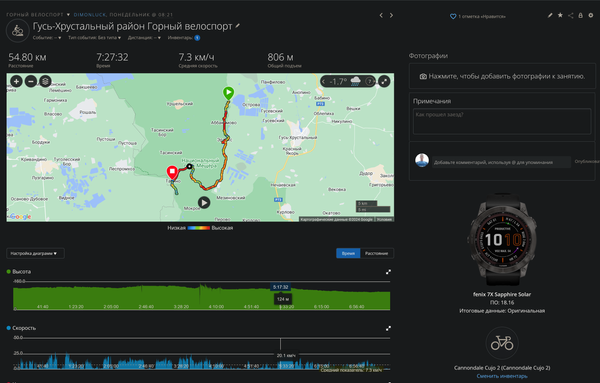
Task: Expand the Скорость speed chart
Action: click(388, 328)
